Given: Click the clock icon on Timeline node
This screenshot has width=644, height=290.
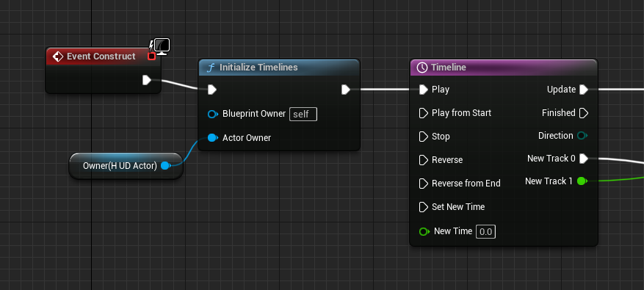Looking at the screenshot, I should (x=422, y=68).
